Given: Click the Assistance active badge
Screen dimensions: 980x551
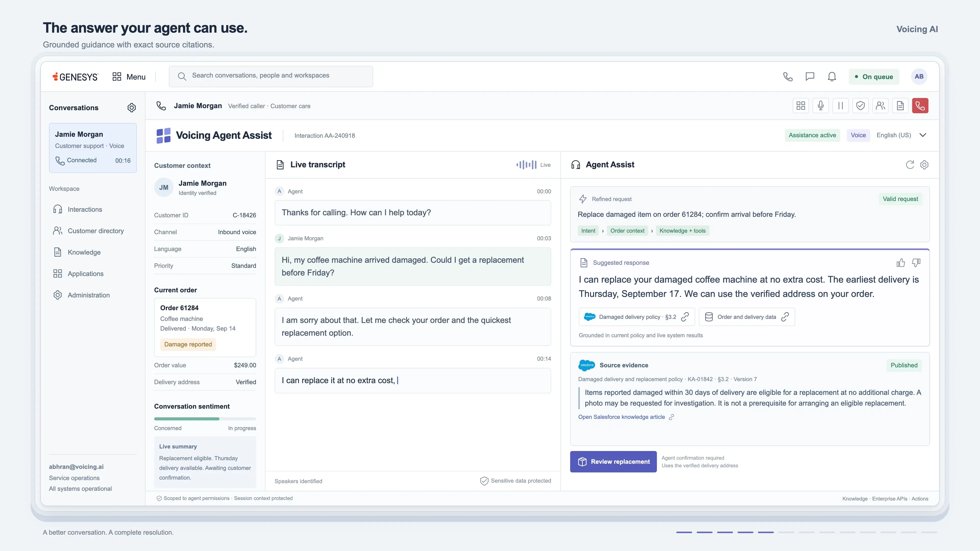Looking at the screenshot, I should (812, 135).
